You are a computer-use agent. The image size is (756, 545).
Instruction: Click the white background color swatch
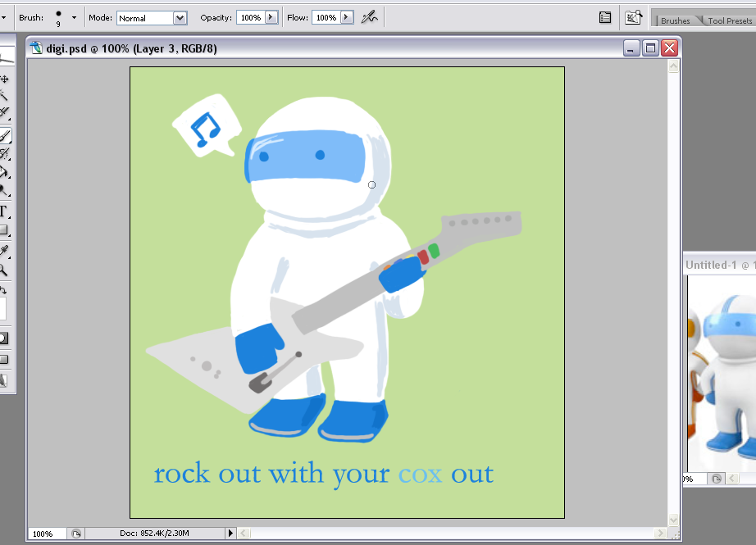click(x=2, y=308)
